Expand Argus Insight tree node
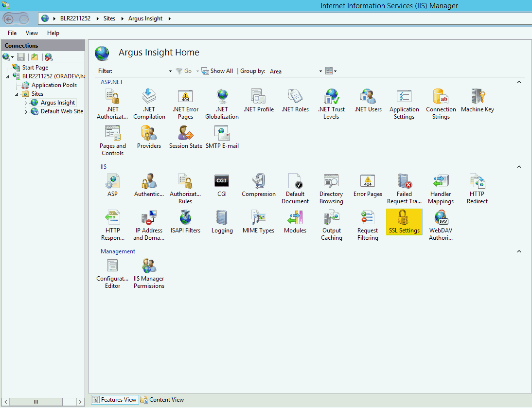 pyautogui.click(x=26, y=103)
